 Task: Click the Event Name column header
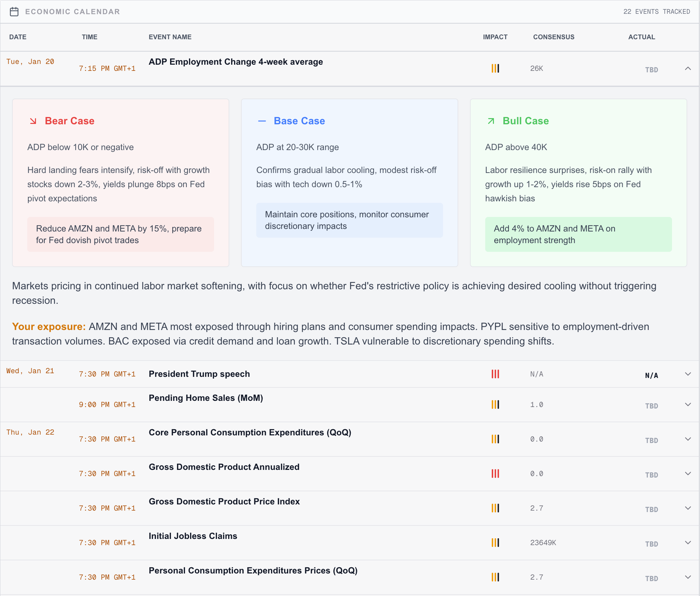coord(170,37)
